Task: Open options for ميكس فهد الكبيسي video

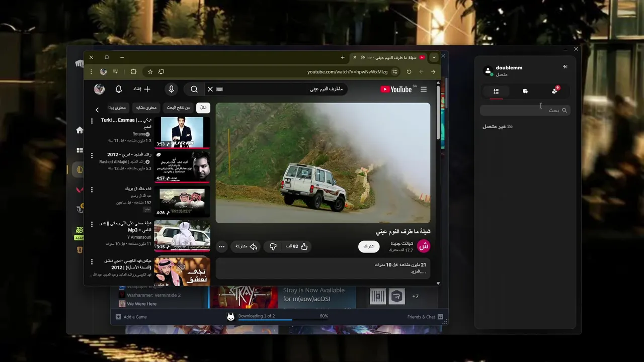Action: coord(92,261)
